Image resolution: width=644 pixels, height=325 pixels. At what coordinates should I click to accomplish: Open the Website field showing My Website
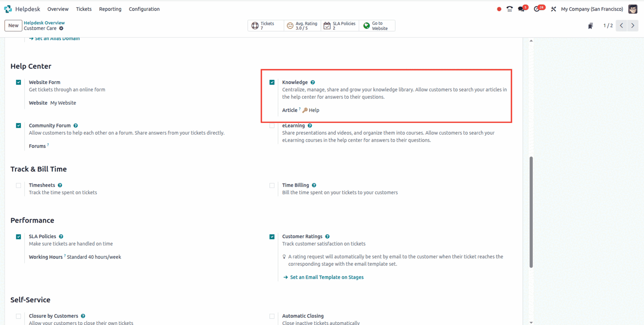point(63,103)
